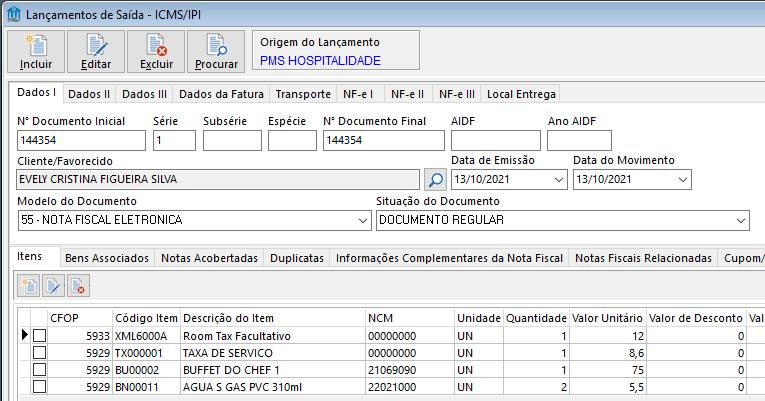765x401 pixels.
Task: Click the Incluir toolbar button
Action: coord(36,51)
